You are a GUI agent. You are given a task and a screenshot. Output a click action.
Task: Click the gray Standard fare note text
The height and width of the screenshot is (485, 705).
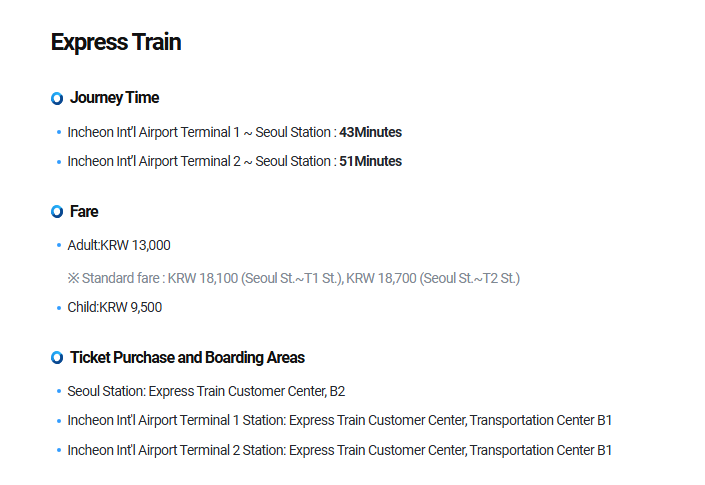click(300, 278)
